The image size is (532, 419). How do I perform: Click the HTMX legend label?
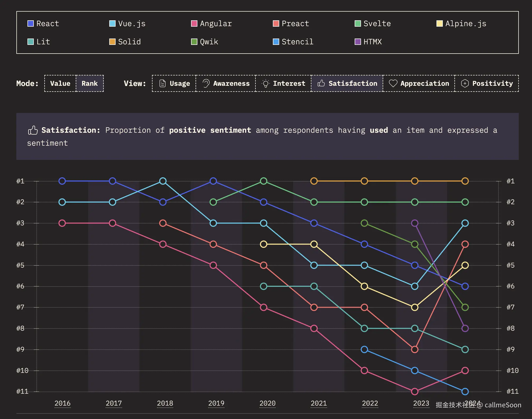(x=372, y=42)
